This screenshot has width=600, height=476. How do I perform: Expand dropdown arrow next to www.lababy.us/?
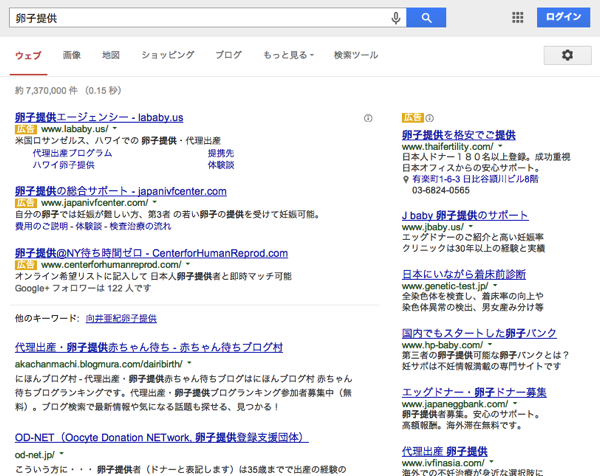115,129
